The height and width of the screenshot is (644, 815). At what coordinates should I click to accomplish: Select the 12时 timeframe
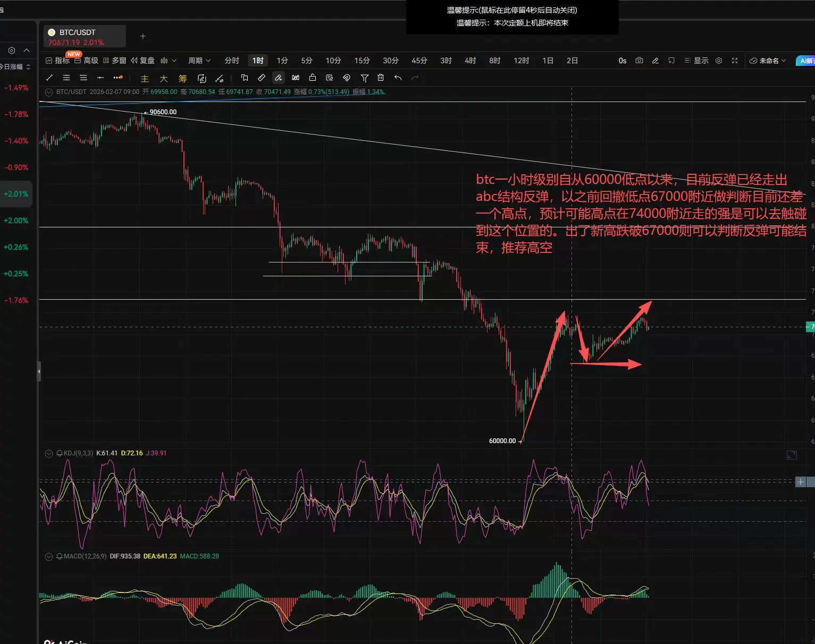point(522,61)
